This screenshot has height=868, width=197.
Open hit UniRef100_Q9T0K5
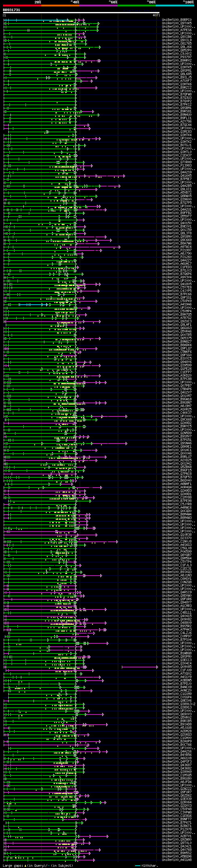(177, 23)
